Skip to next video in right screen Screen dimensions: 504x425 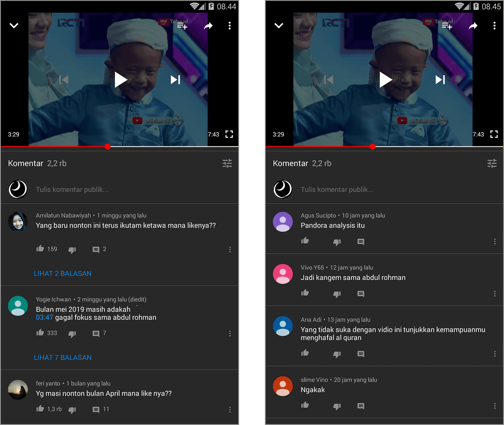point(440,80)
